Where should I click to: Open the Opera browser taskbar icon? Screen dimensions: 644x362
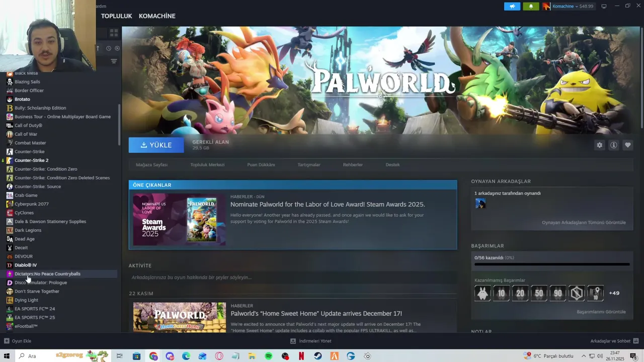pyautogui.click(x=219, y=356)
